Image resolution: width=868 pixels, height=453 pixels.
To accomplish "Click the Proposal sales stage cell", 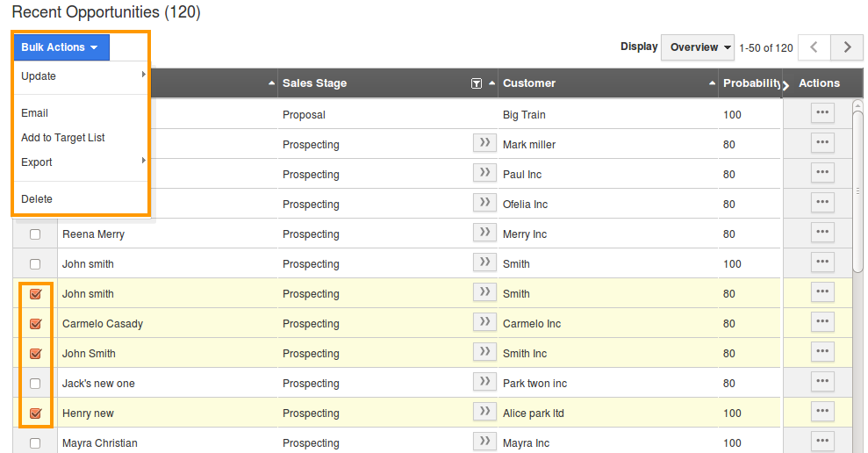I will pos(304,115).
